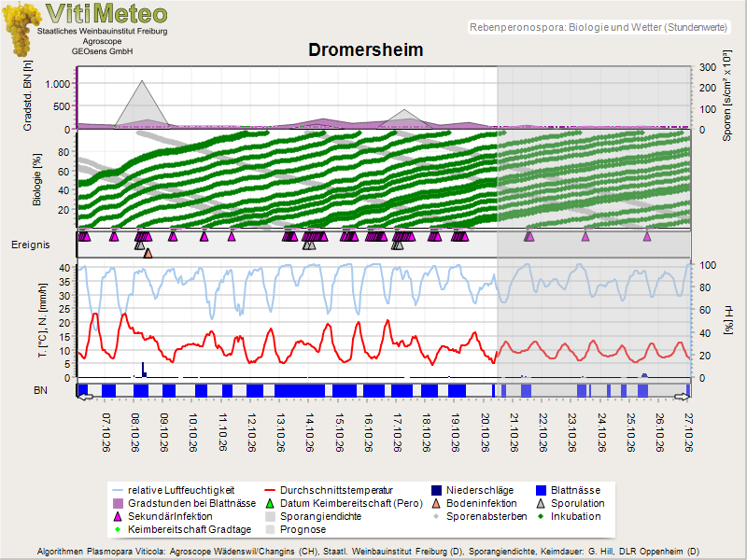Click the VitiMeteo grape cluster logo
This screenshot has width=747, height=560.
coord(21,29)
